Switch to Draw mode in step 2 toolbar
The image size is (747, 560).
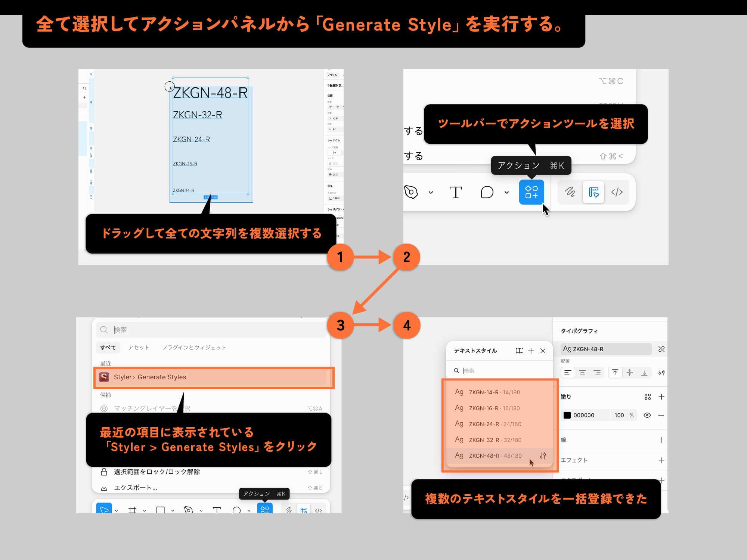click(x=570, y=192)
